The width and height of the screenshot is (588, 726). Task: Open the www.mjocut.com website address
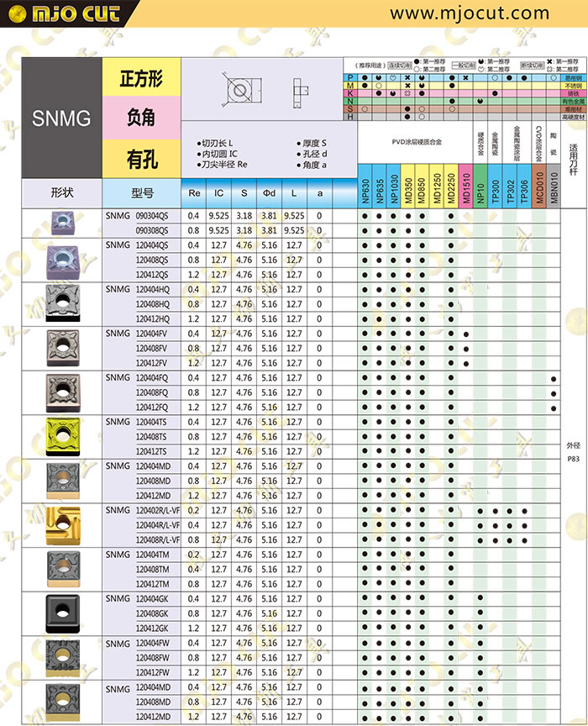470,13
